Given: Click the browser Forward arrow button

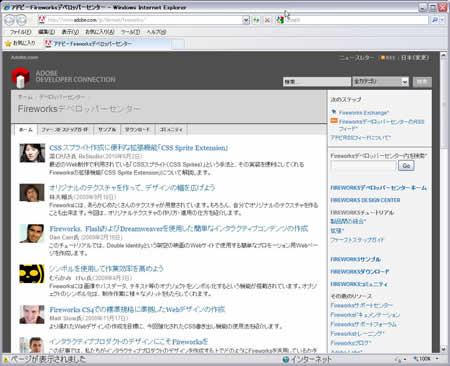Looking at the screenshot, I should (21, 20).
